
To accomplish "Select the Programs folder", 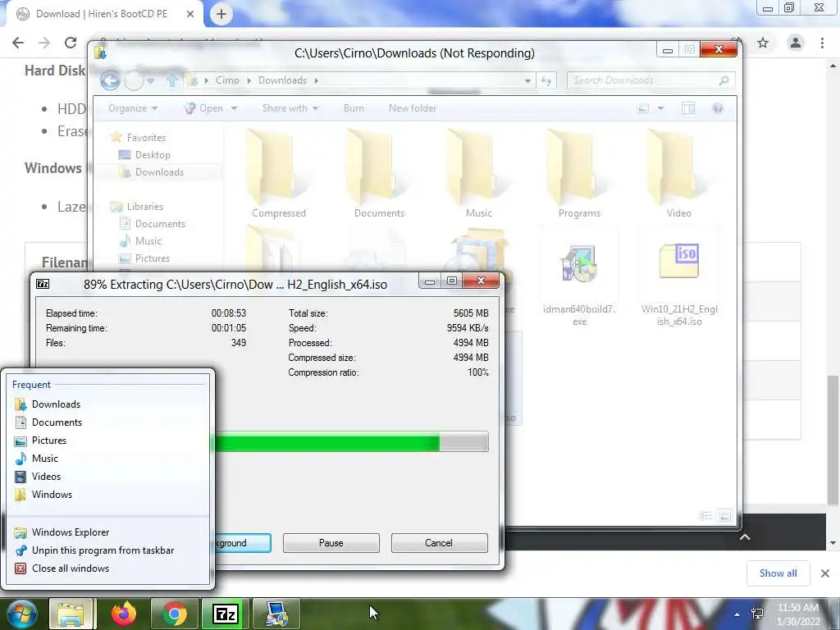I will 578,174.
